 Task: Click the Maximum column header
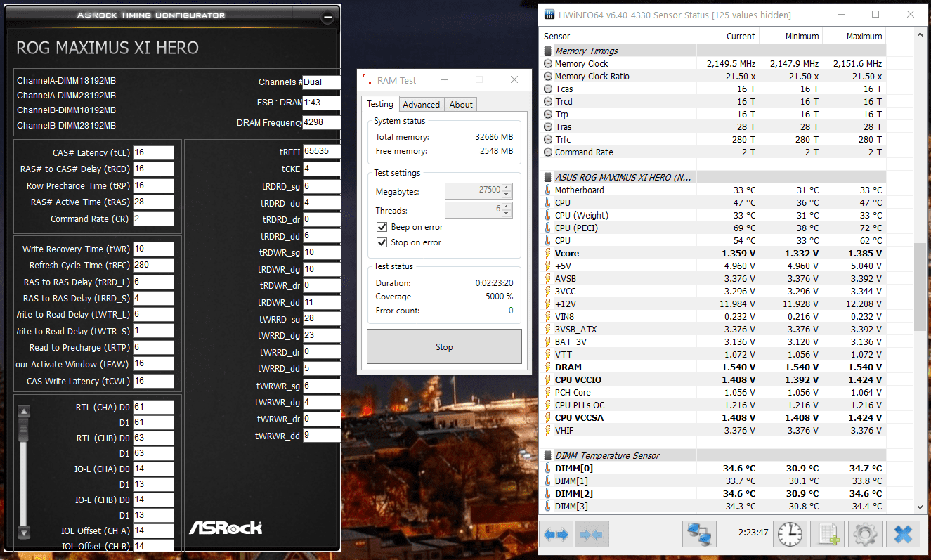[x=854, y=36]
